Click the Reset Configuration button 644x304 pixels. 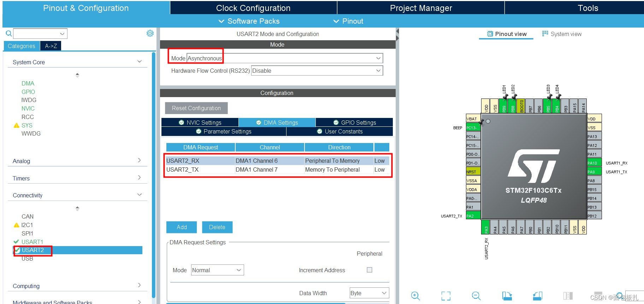pyautogui.click(x=196, y=108)
